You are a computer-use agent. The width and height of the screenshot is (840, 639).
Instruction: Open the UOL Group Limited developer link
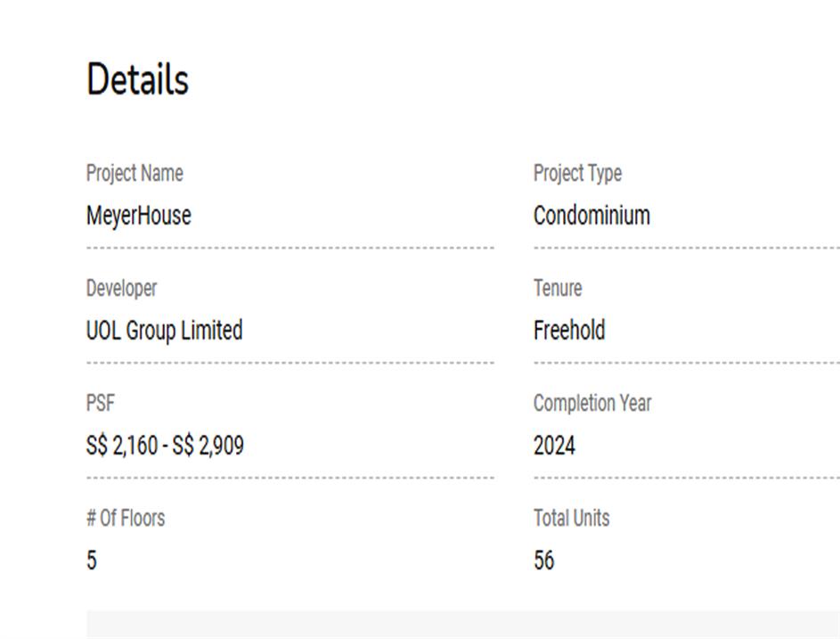click(x=164, y=331)
